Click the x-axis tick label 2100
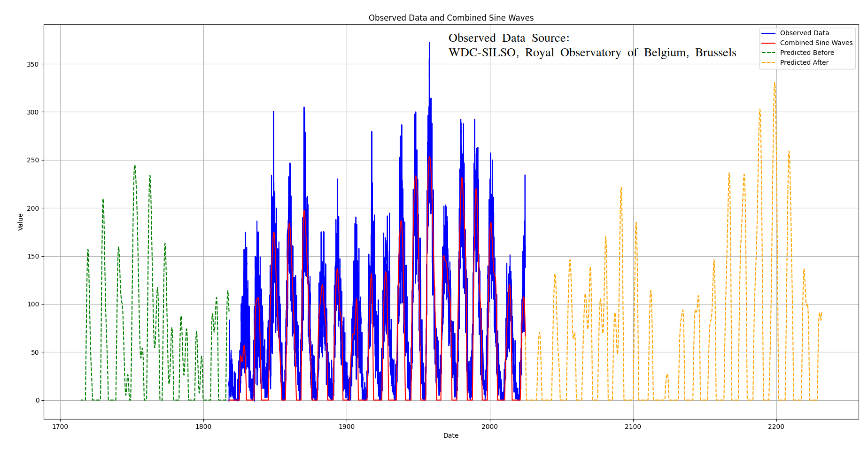The height and width of the screenshot is (457, 868). [x=633, y=427]
